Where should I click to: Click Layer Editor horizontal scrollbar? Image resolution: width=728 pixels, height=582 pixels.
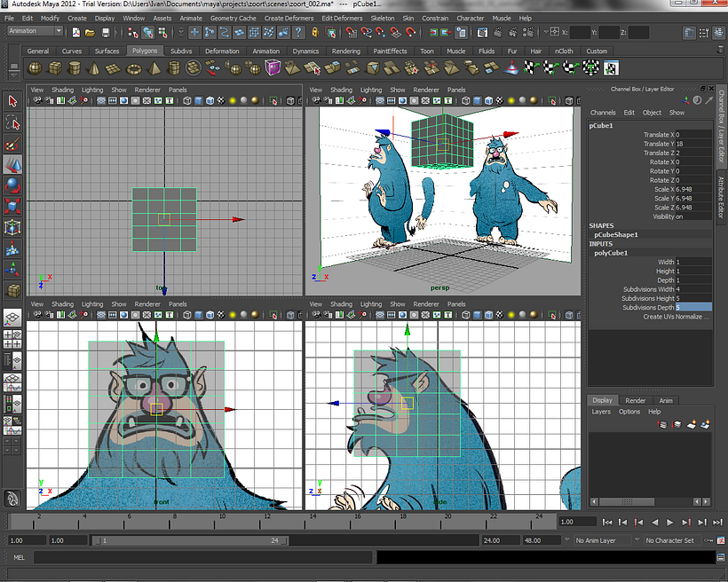click(626, 501)
